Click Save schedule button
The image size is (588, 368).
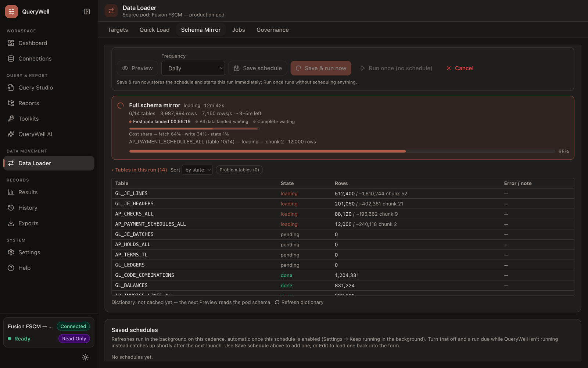point(258,68)
